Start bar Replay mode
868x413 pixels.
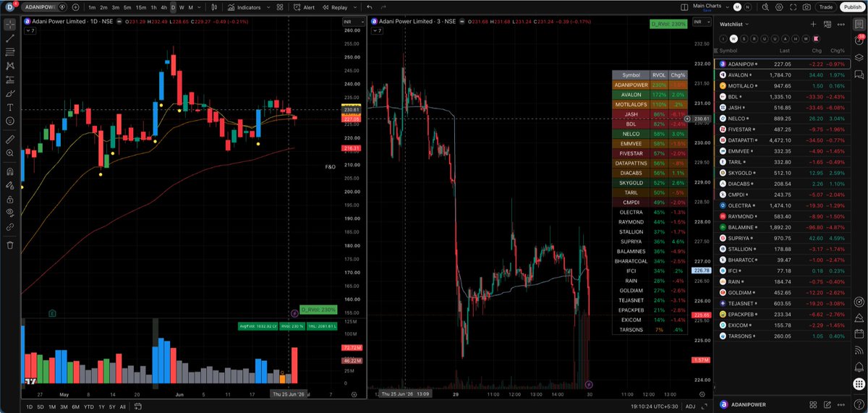[336, 7]
